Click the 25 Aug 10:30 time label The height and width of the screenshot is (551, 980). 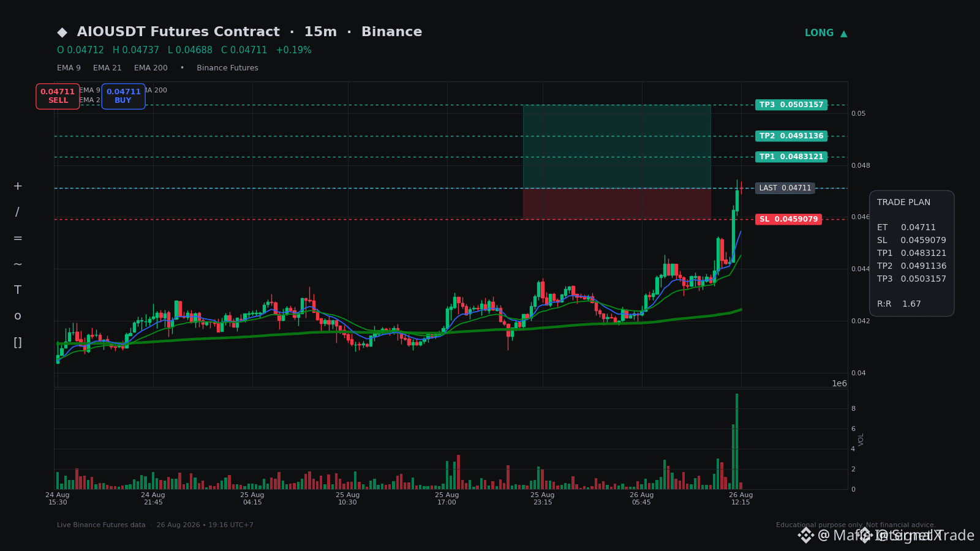[348, 499]
